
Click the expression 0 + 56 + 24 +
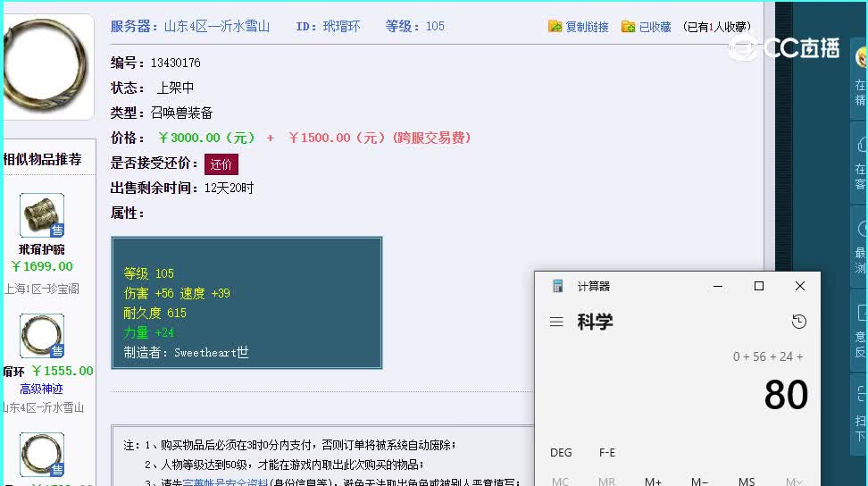[x=768, y=356]
